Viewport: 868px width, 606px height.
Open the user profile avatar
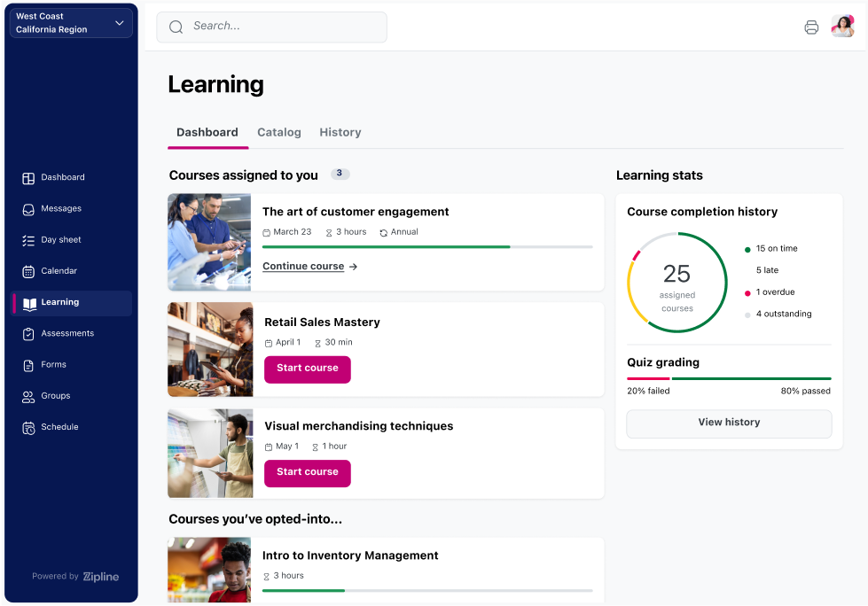842,27
